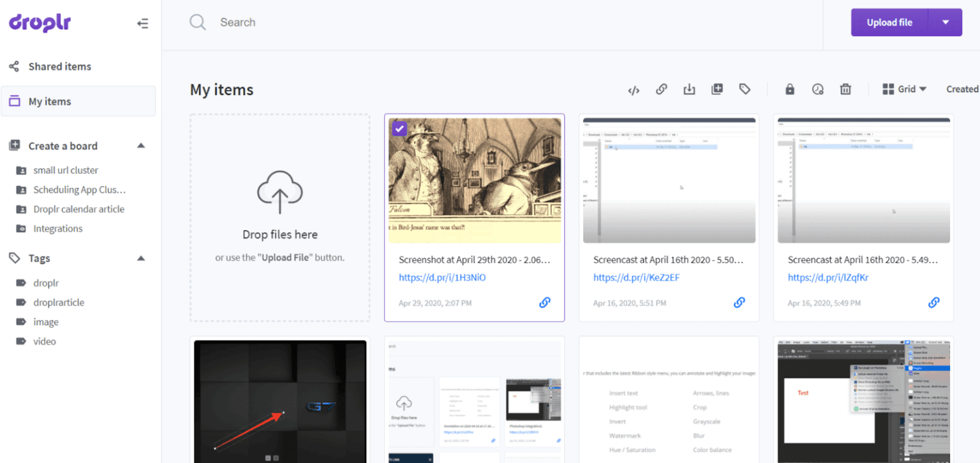Deselect the checkbox on the April 29th screenshot

pyautogui.click(x=399, y=128)
